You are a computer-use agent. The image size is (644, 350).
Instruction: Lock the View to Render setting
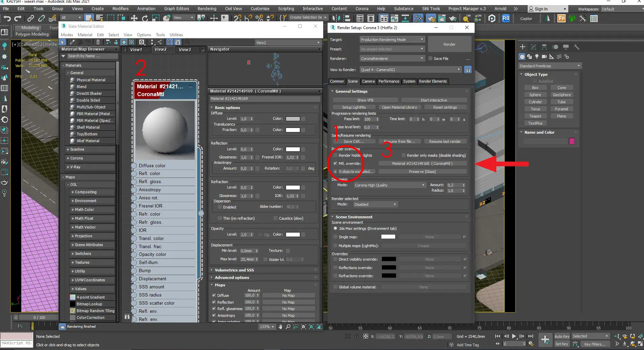(x=468, y=70)
